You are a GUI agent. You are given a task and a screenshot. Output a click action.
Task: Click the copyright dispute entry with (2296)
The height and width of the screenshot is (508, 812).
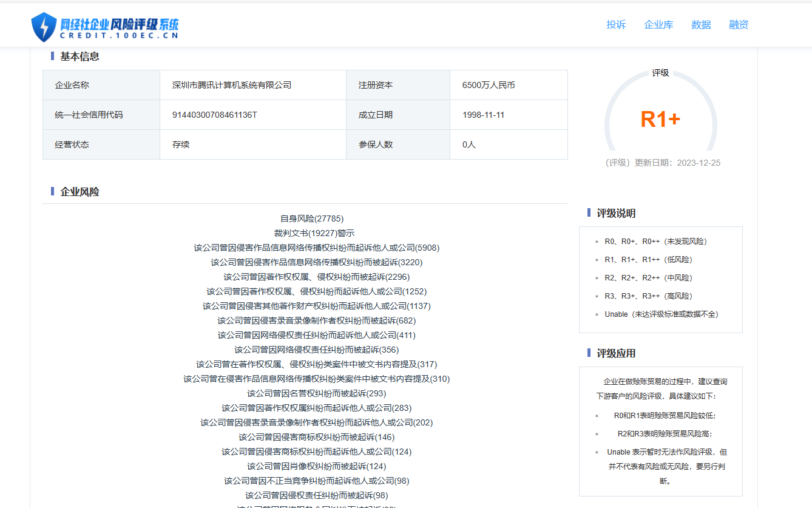pyautogui.click(x=316, y=277)
